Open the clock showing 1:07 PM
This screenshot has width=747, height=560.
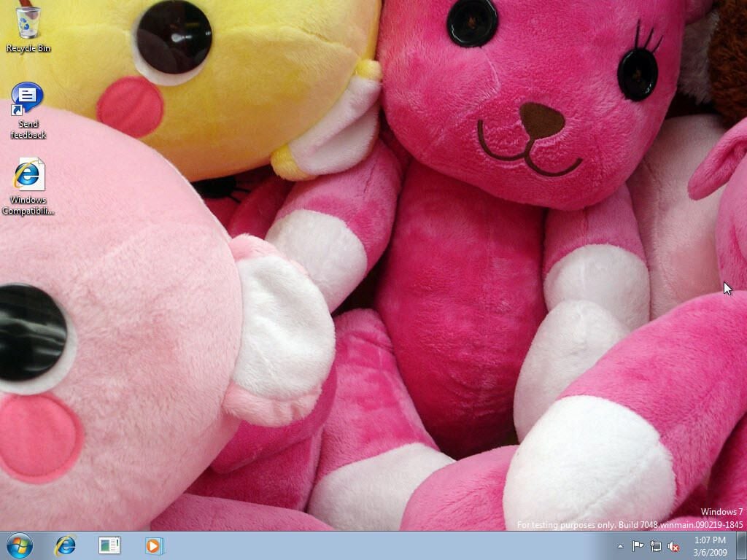(710, 546)
